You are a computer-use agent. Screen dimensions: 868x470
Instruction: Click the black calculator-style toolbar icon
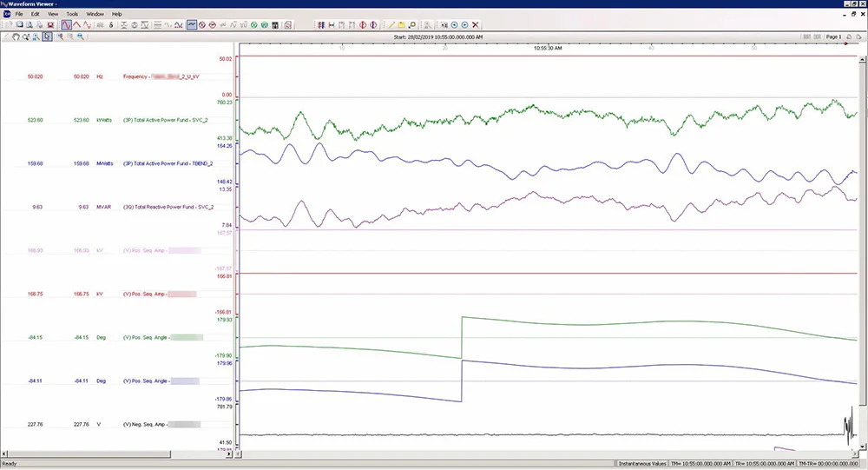click(x=275, y=25)
